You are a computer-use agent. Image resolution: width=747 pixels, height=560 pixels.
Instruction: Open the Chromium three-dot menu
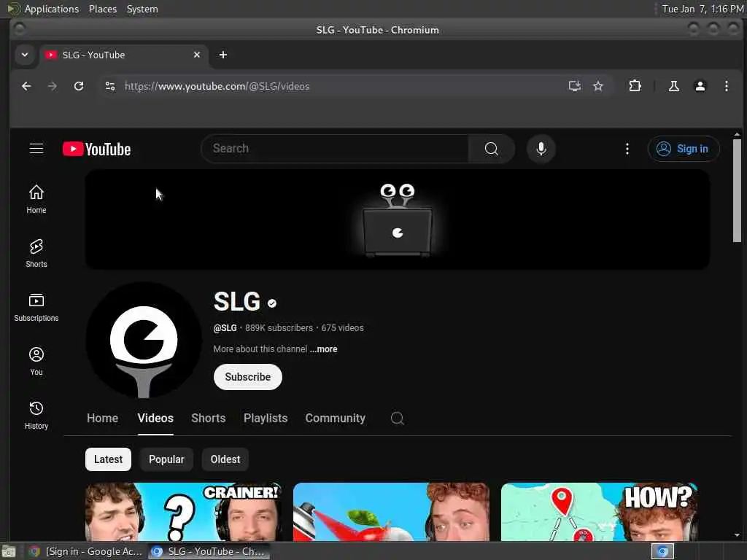726,86
